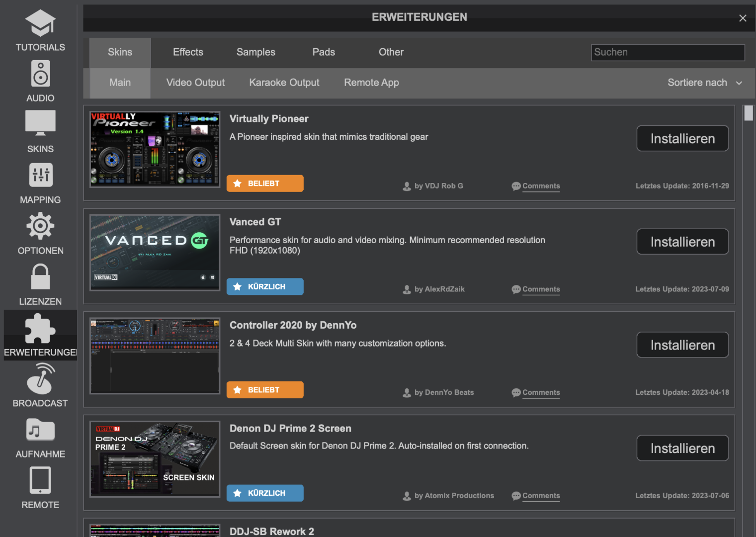Click comment bubble icon for Controller 2020

pyautogui.click(x=516, y=393)
